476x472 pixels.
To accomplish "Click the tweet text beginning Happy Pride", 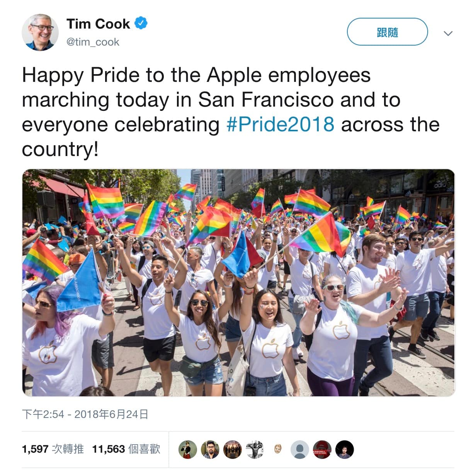I will pos(231,112).
